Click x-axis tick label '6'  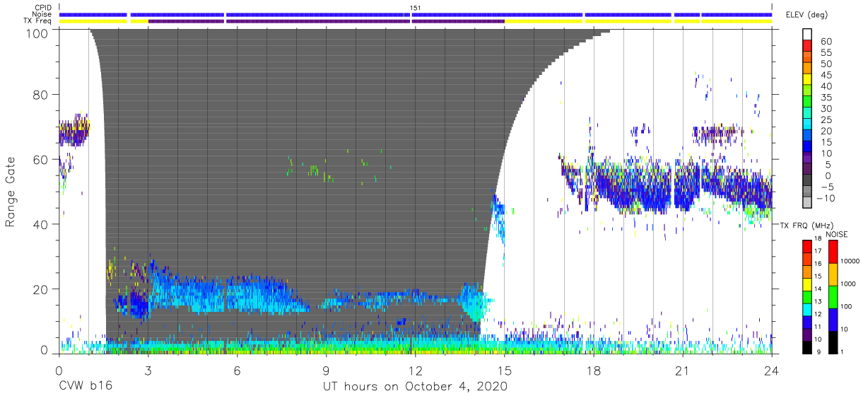(237, 370)
